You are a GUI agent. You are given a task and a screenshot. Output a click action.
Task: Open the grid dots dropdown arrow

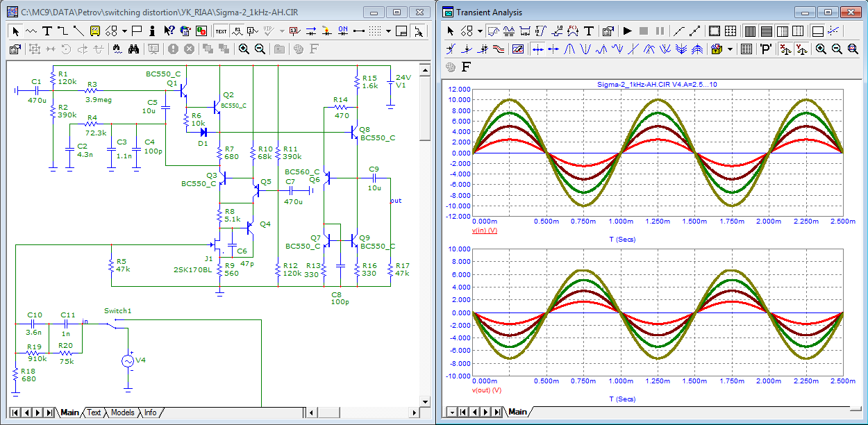389,31
